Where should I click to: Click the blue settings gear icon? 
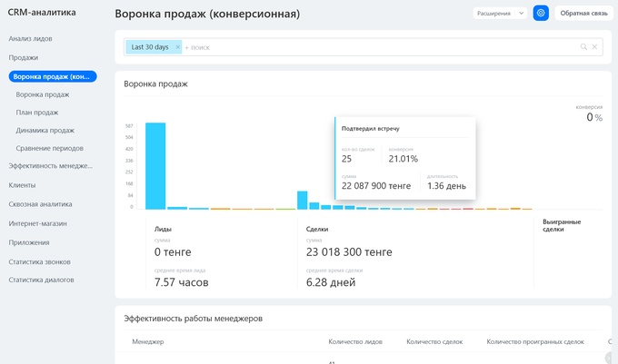point(541,13)
